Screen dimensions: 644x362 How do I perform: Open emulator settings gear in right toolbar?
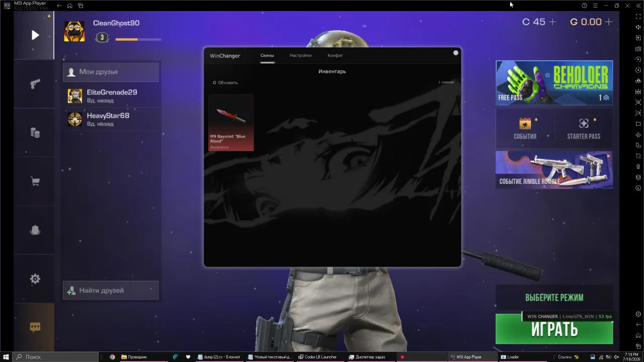(x=638, y=314)
